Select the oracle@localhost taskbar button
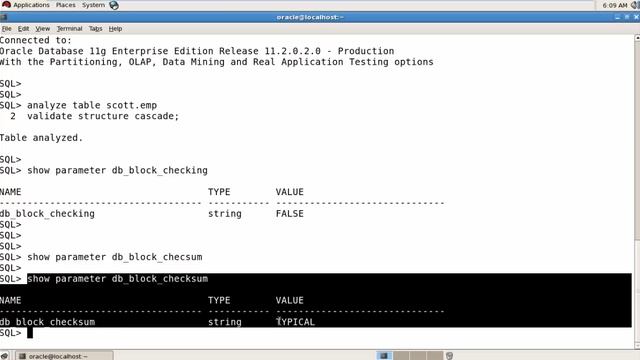Screen dimensions: 640x360 coord(64,356)
